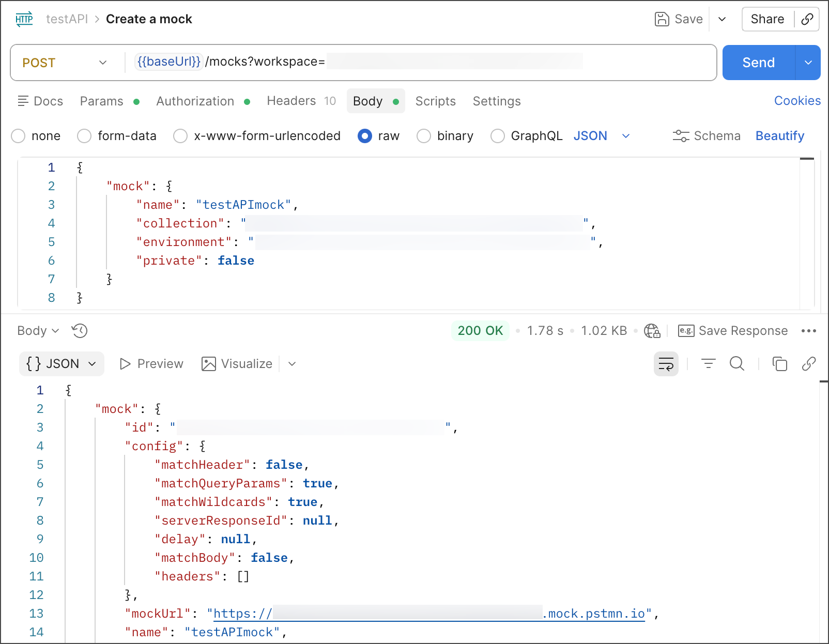Select x-www-form-urlencoded body type
This screenshot has width=829, height=644.
click(x=180, y=136)
